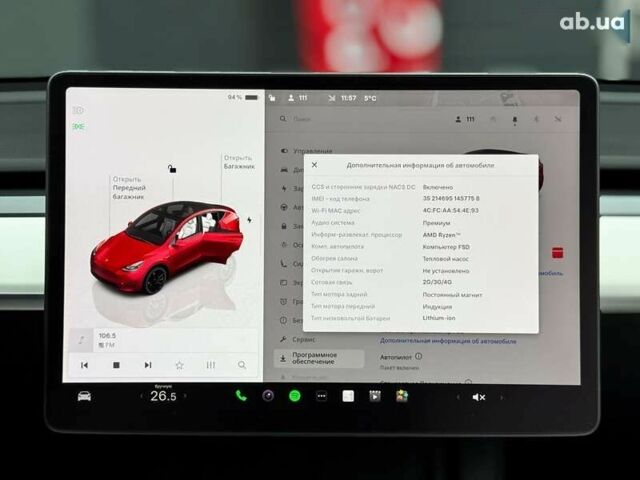Decrease volume with left chevron
Screen dimensions: 640x480
[458, 397]
